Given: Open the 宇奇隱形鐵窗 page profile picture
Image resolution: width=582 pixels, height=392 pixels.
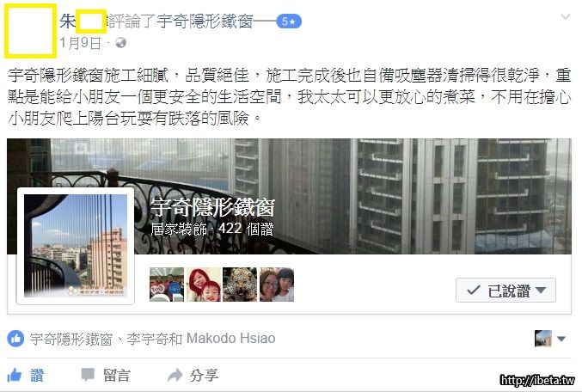Looking at the screenshot, I should (x=76, y=246).
